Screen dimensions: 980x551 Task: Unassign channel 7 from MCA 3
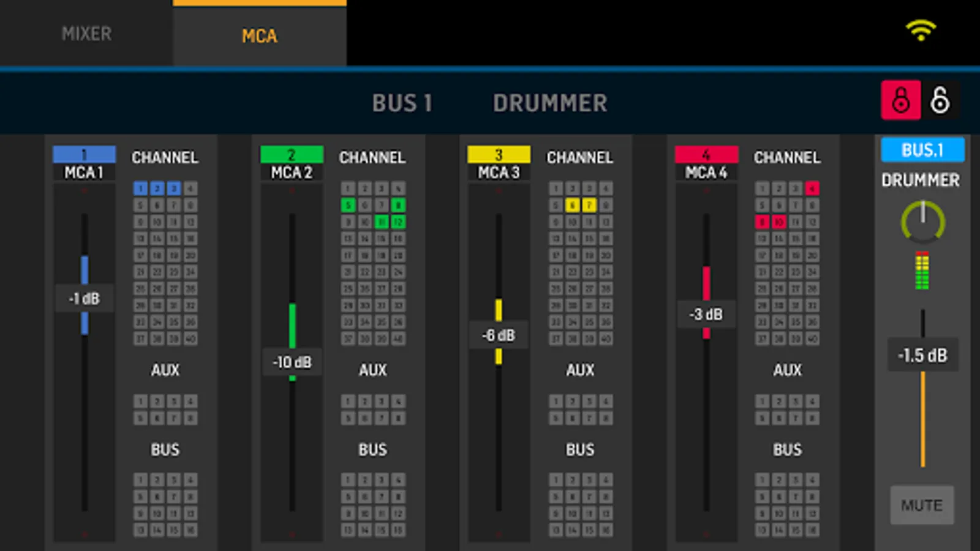click(589, 205)
